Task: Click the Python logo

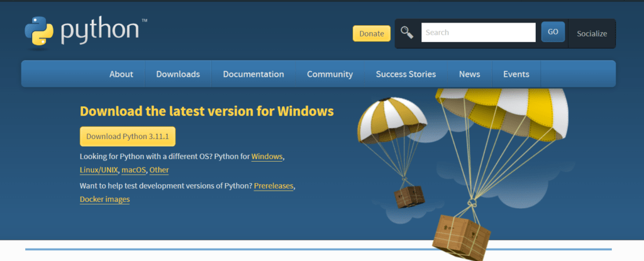Action: click(86, 32)
